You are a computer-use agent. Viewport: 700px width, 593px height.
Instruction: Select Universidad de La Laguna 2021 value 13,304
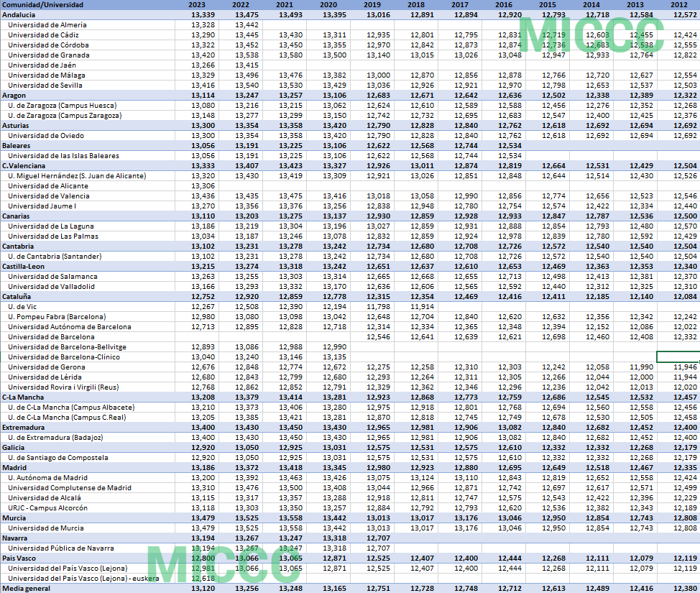point(290,226)
